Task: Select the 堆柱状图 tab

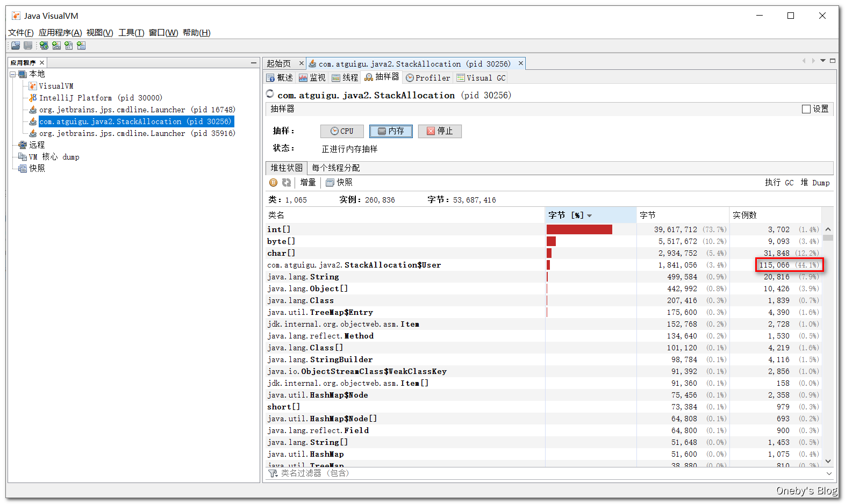Action: 287,168
